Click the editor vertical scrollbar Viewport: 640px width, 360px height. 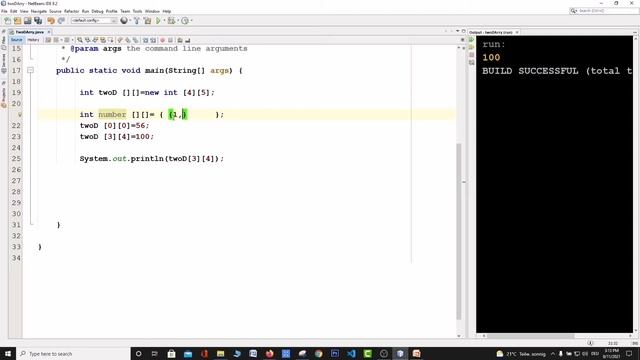tap(458, 231)
